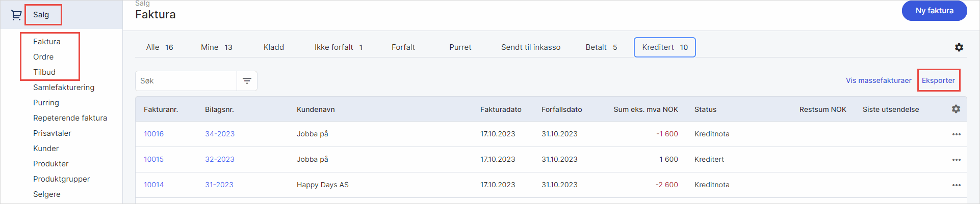Click the Ny faktura button
This screenshot has width=980, height=204.
pos(934,11)
